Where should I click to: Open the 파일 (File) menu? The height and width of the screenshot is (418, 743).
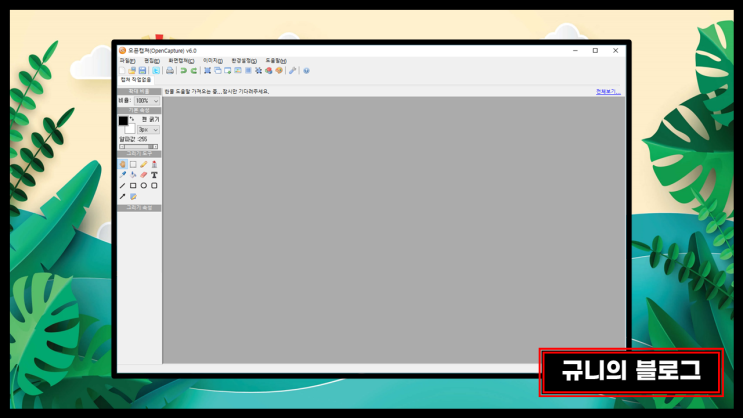click(x=127, y=61)
